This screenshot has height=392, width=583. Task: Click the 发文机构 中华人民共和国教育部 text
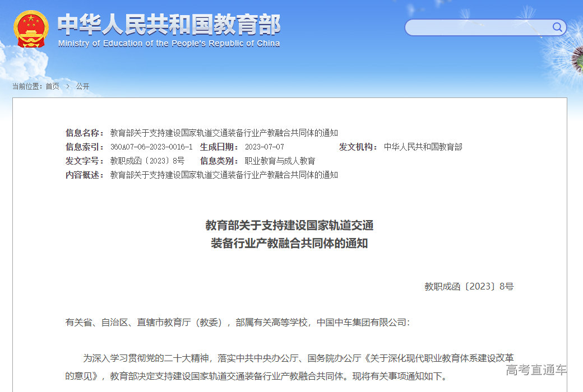424,147
